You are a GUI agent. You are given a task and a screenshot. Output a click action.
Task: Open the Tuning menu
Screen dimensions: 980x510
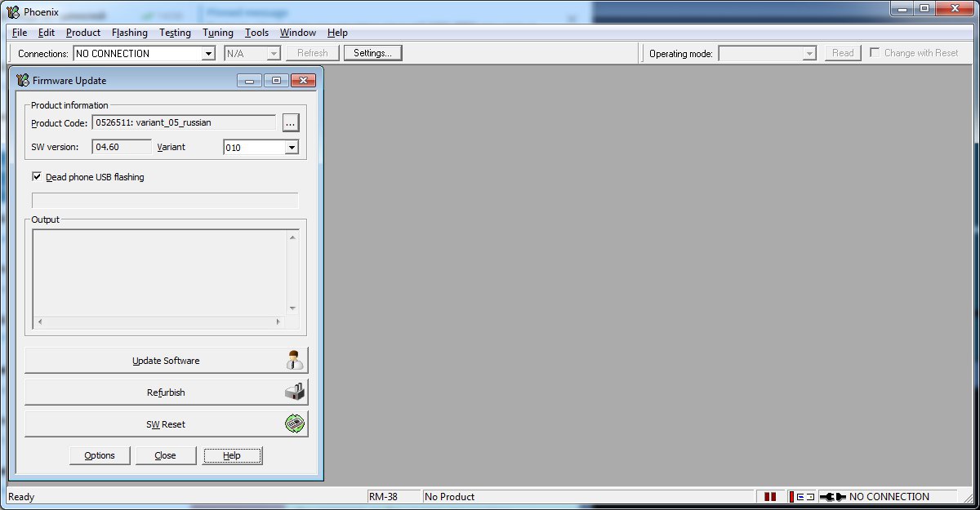point(218,33)
